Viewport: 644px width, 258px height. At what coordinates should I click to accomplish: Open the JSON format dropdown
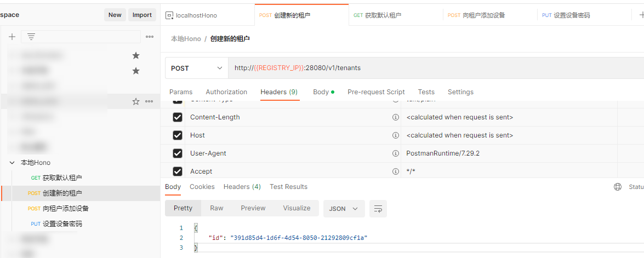344,208
